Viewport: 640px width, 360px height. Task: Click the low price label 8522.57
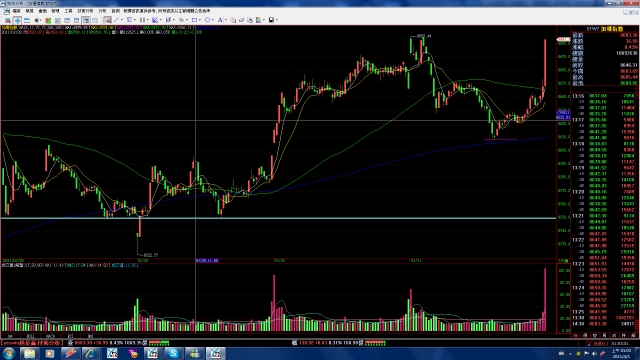[x=150, y=255]
